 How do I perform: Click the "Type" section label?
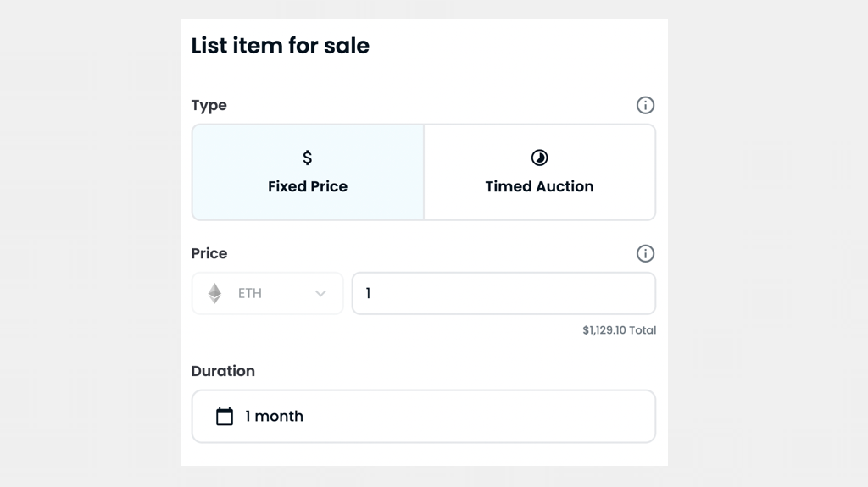pos(209,105)
